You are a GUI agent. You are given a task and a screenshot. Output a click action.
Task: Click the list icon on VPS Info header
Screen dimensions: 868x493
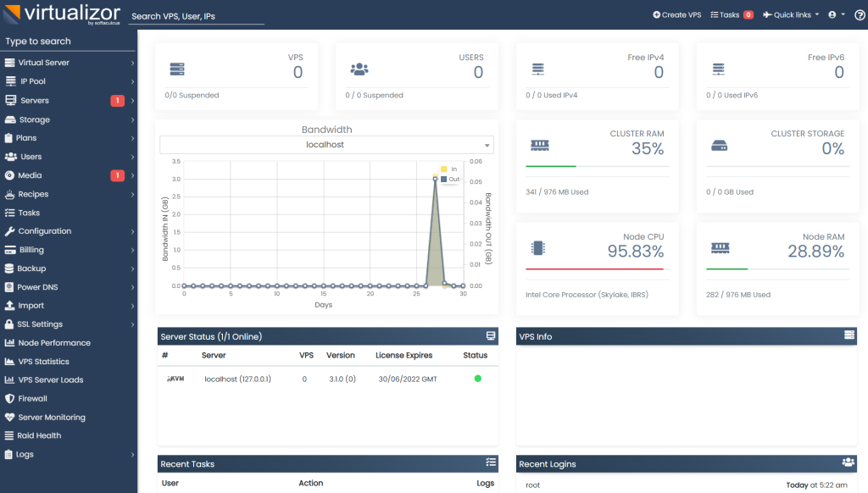[849, 336]
